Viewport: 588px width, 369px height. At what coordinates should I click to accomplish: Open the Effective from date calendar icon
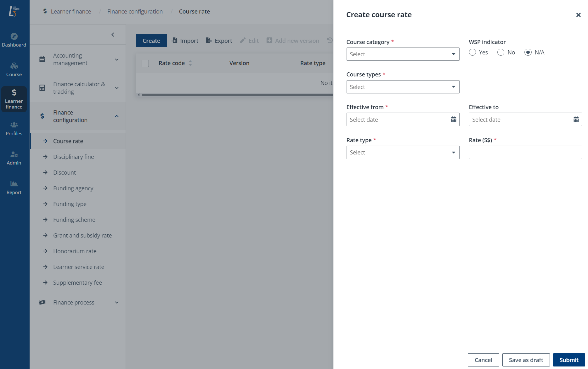[x=453, y=119]
